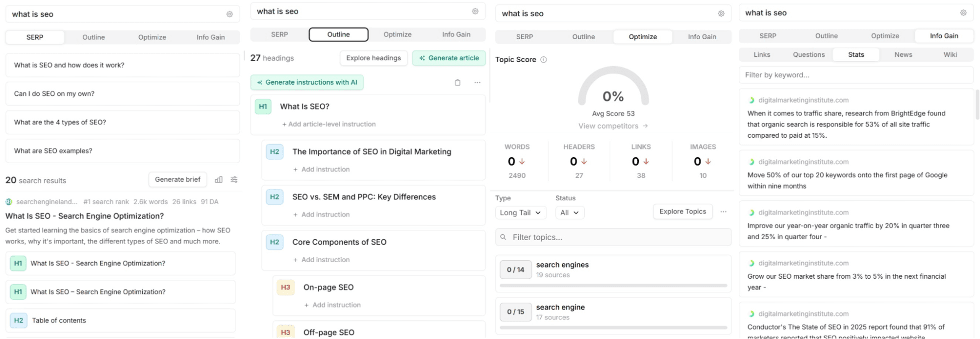Screen dimensions: 980x339
Task: Add instruction under On-page SEO
Action: click(x=332, y=305)
